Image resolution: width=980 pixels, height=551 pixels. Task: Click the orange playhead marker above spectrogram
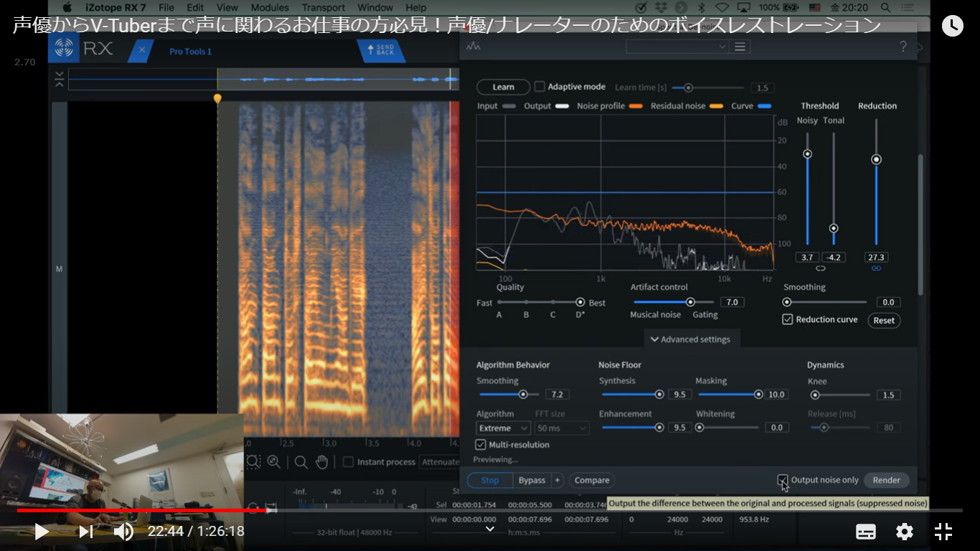pos(217,98)
